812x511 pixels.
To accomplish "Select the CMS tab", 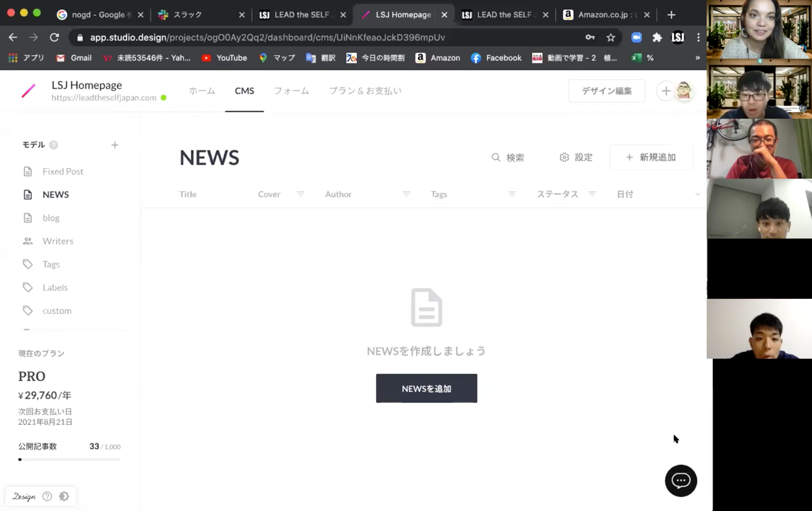I will (245, 91).
